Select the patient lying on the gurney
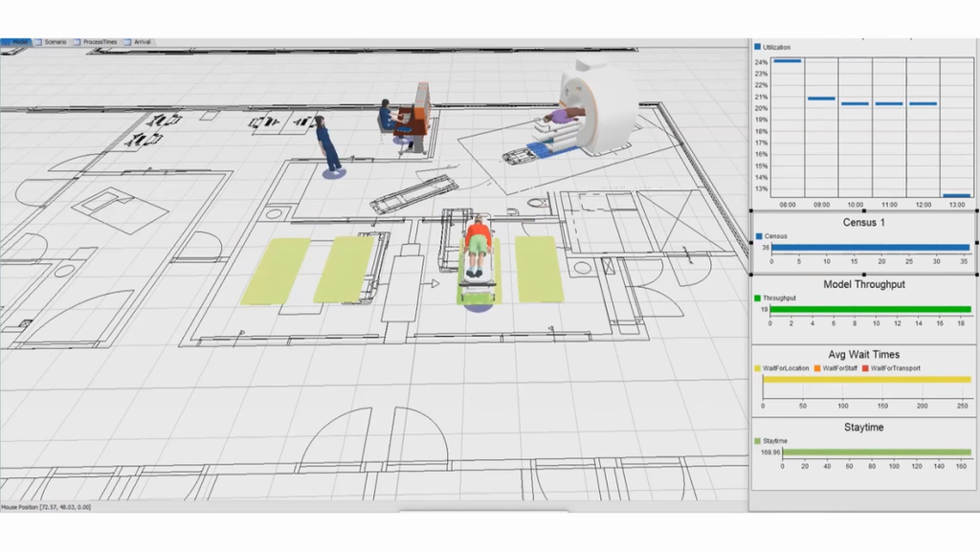980x551 pixels. click(x=476, y=253)
